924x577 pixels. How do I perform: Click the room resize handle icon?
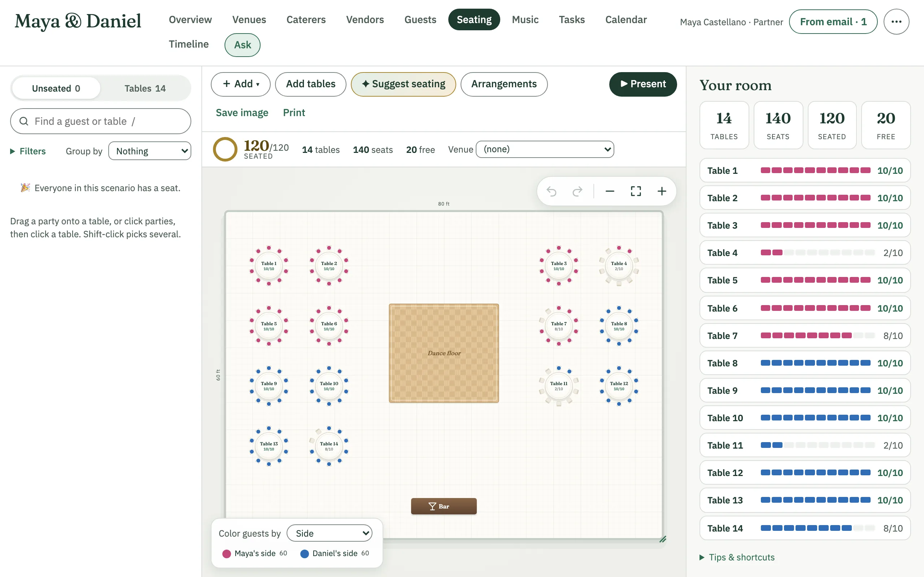point(663,539)
